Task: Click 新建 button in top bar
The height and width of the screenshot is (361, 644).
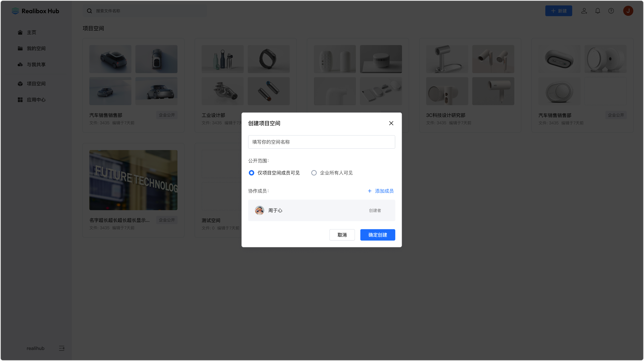Action: point(558,11)
